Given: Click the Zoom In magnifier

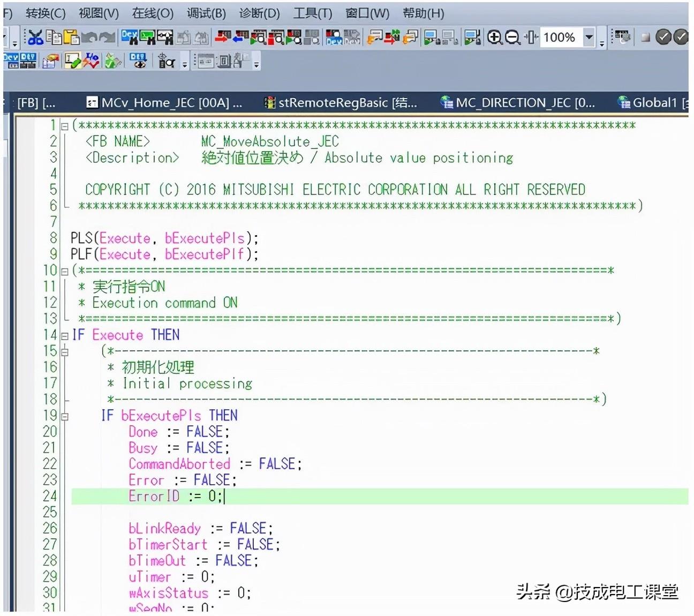Looking at the screenshot, I should point(495,37).
